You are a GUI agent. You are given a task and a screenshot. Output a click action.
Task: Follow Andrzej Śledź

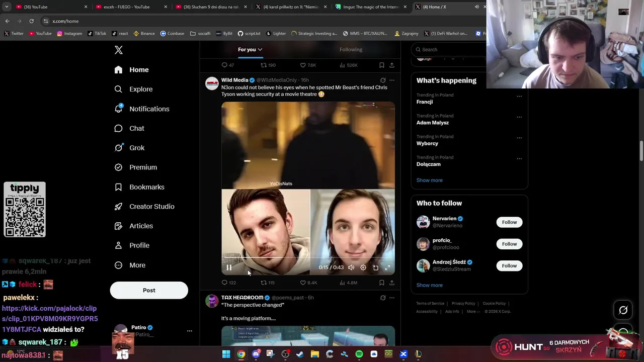[509, 265]
